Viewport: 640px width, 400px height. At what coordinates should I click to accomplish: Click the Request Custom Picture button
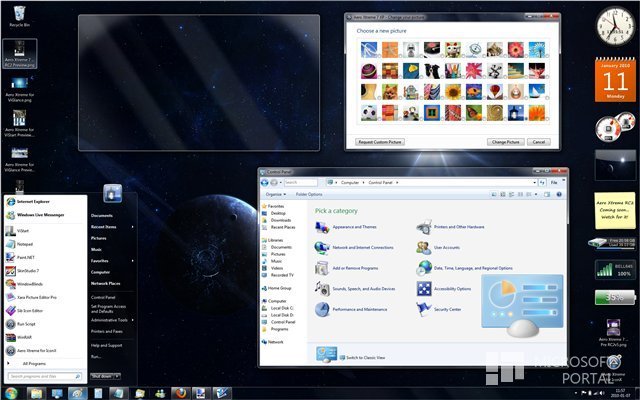click(x=380, y=142)
